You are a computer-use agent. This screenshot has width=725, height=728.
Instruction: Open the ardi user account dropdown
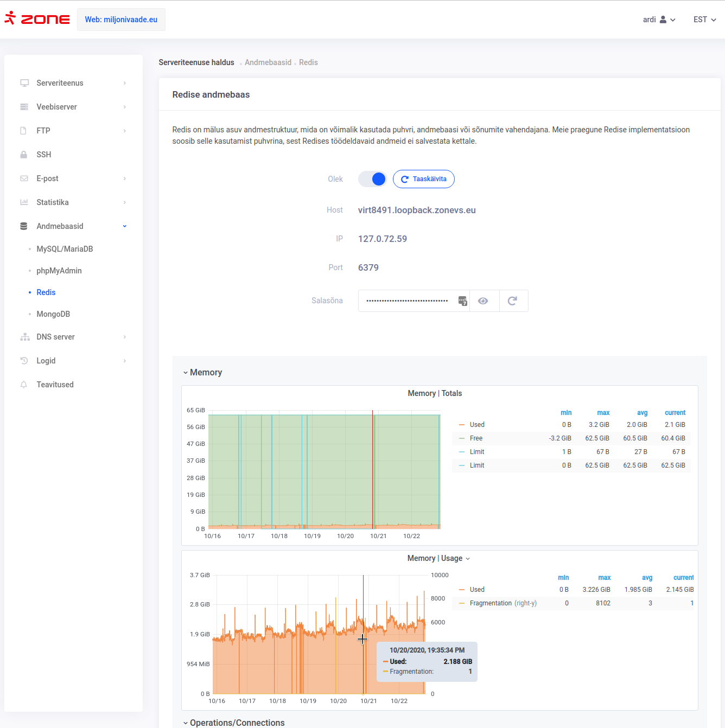659,20
